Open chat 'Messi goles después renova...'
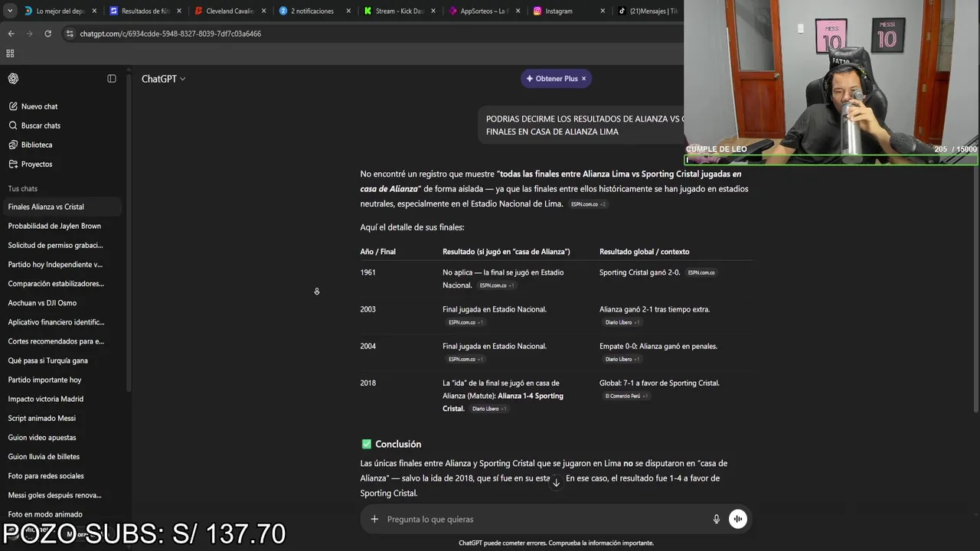This screenshot has height=551, width=980. (61, 495)
